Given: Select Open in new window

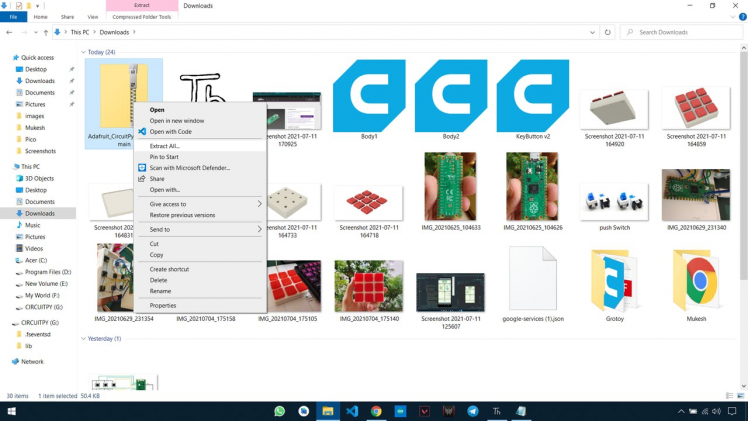Looking at the screenshot, I should 177,121.
